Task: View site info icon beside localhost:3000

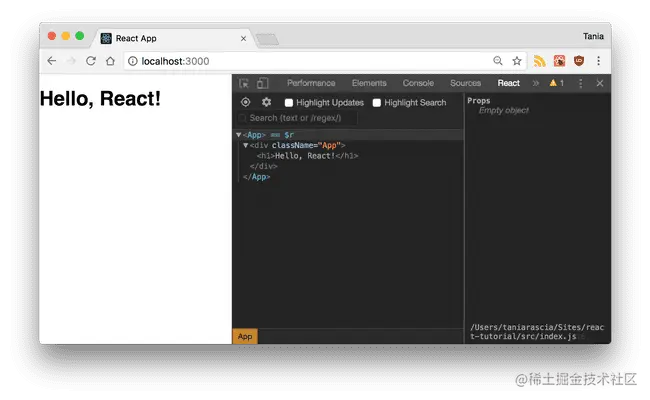Action: tap(133, 61)
